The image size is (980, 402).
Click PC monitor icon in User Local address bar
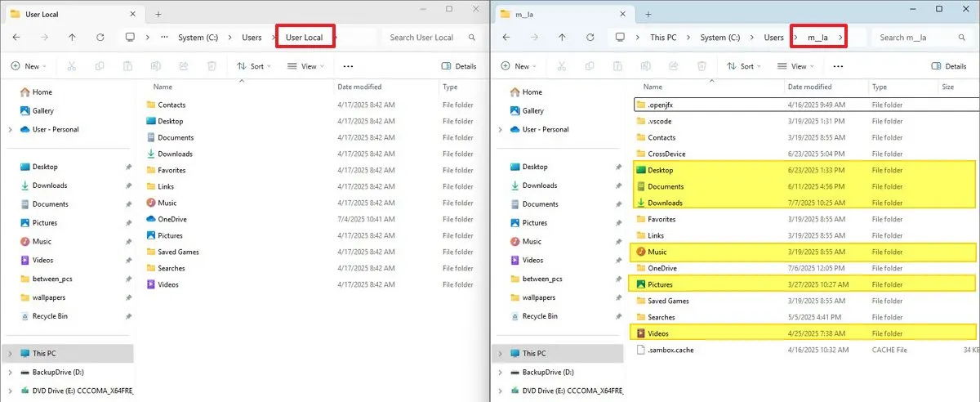tap(129, 38)
